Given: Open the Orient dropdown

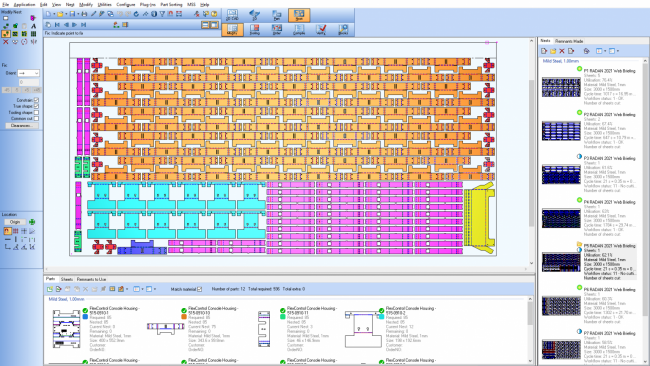Looking at the screenshot, I should coord(28,73).
